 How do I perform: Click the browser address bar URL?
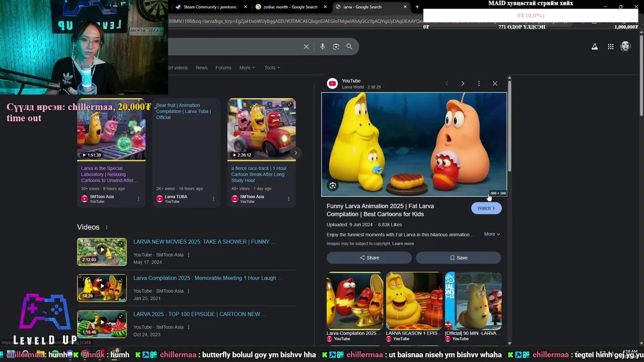click(x=297, y=21)
